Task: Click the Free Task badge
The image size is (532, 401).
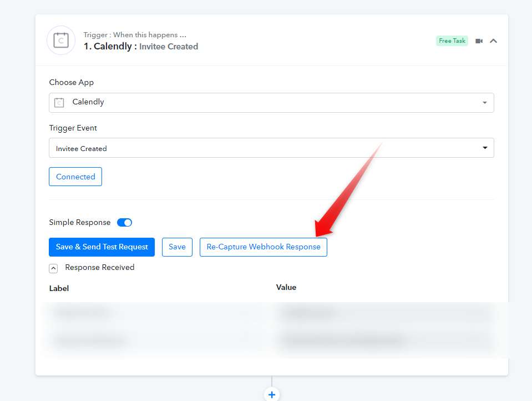Action: click(x=452, y=41)
